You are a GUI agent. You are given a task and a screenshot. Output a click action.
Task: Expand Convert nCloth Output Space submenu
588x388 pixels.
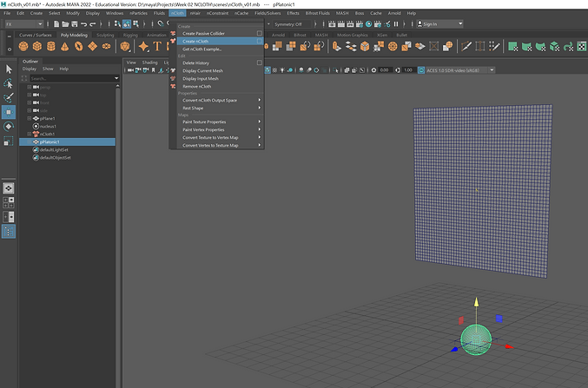pyautogui.click(x=221, y=101)
